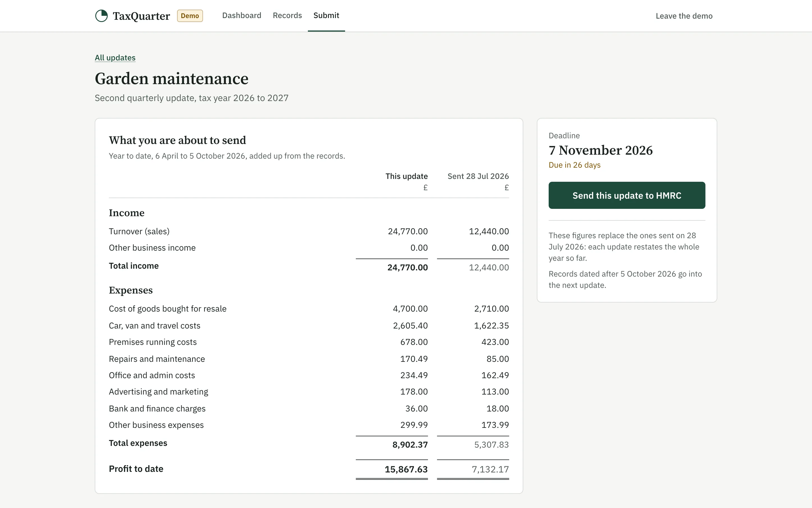
Task: Click 'Bank and finance charges' label
Action: pyautogui.click(x=157, y=409)
